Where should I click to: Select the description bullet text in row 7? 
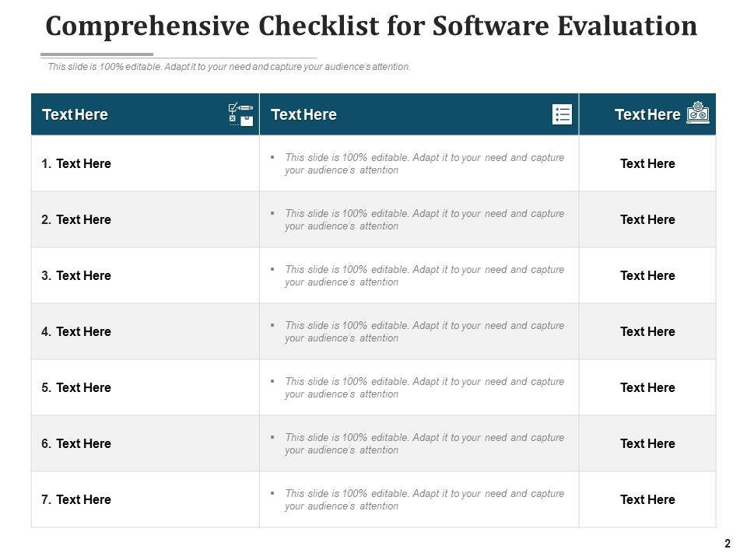tap(424, 500)
